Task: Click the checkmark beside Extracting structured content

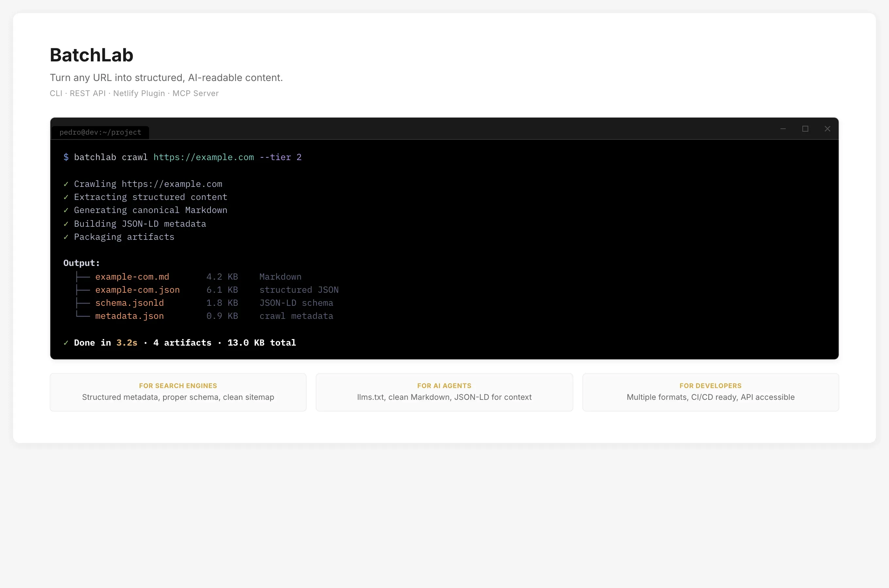Action: [66, 197]
